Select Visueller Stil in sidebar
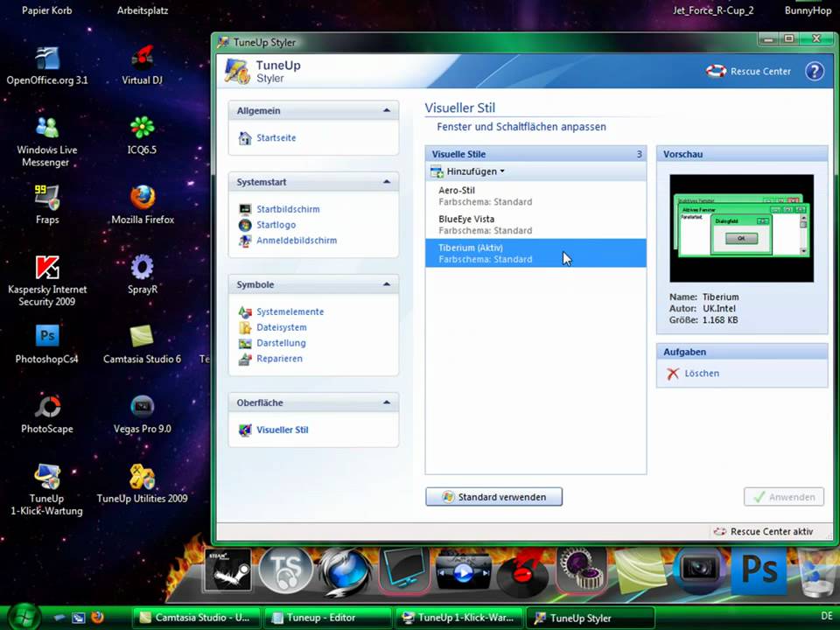The width and height of the screenshot is (840, 630). point(282,430)
